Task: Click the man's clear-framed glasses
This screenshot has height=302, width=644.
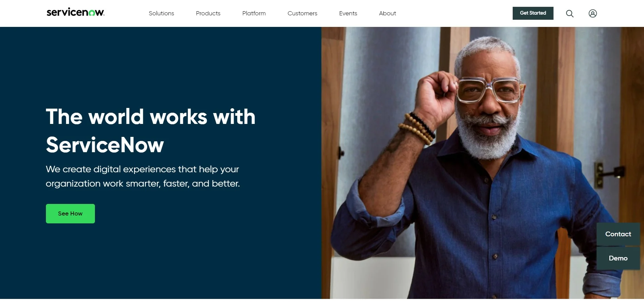Action: [x=489, y=90]
